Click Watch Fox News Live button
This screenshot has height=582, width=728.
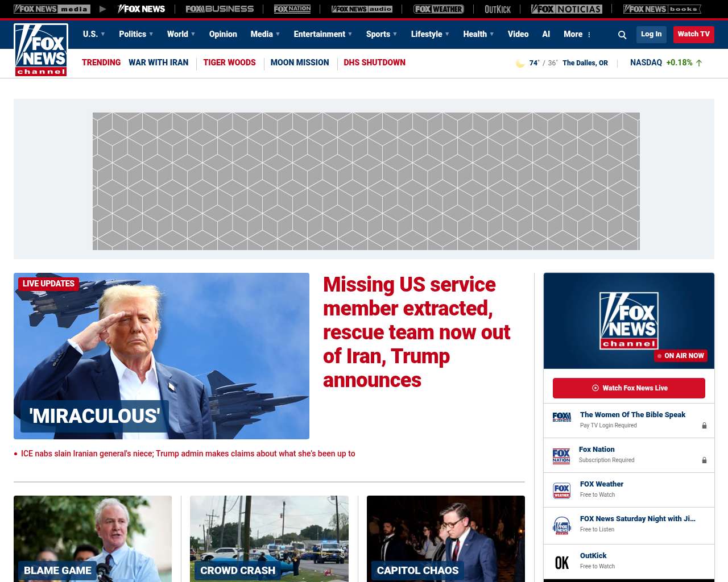[629, 388]
